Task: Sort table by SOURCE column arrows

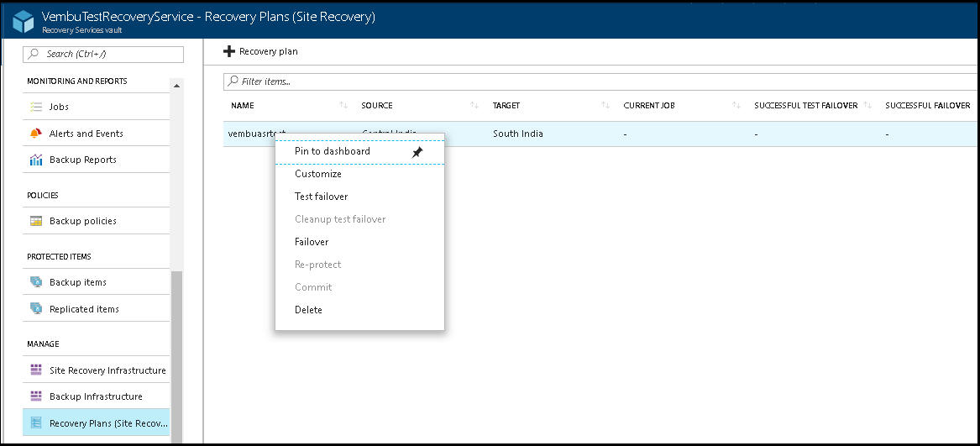Action: (x=474, y=105)
